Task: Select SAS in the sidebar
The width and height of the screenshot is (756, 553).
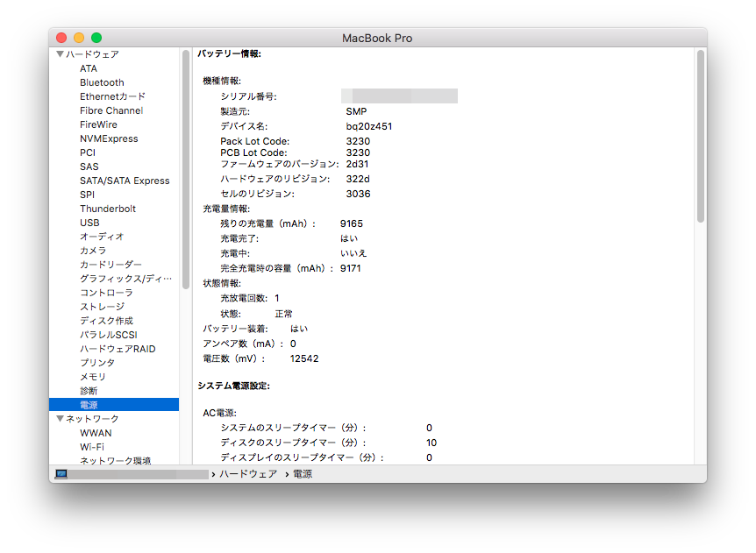Action: (89, 167)
